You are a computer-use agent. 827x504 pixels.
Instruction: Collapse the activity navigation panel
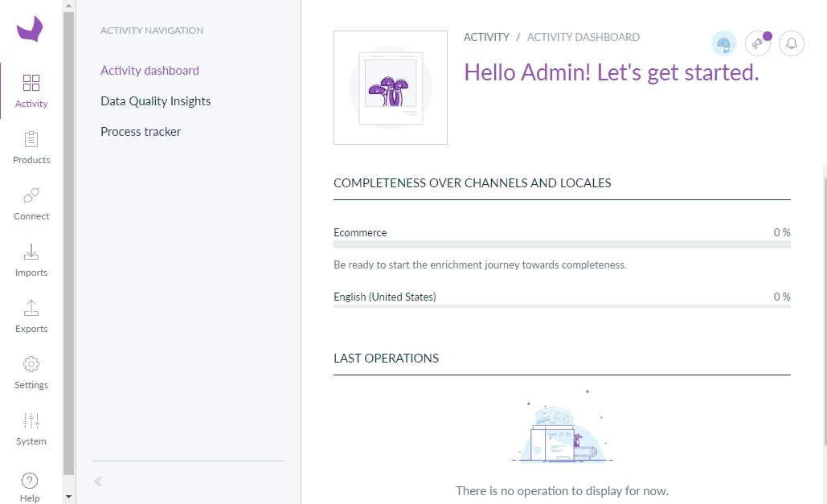98,482
